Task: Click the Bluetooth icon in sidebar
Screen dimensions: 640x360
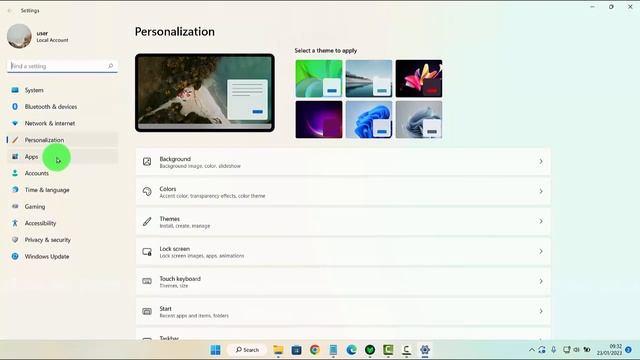Action: pos(15,107)
